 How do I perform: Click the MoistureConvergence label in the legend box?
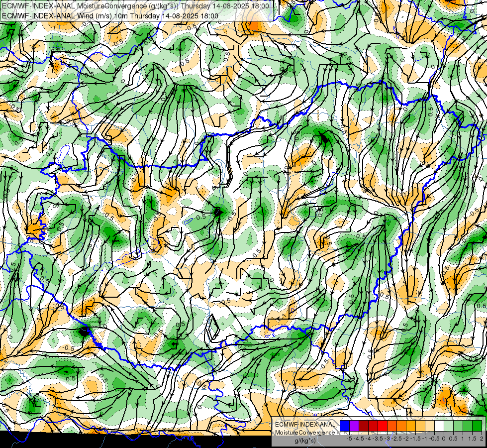pyautogui.click(x=305, y=433)
